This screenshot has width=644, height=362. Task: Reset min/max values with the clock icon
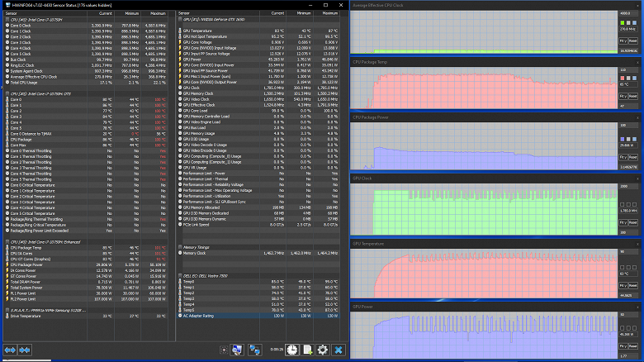coord(292,350)
